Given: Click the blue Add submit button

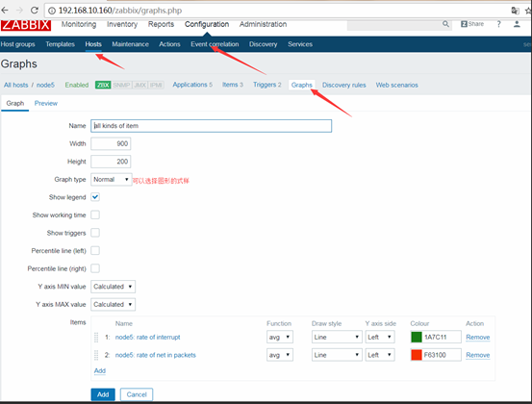Looking at the screenshot, I should pos(103,394).
